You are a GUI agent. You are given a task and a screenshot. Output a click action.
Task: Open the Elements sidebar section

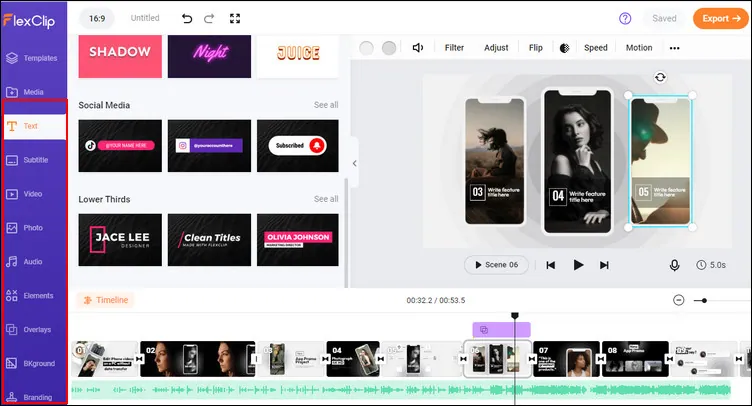pyautogui.click(x=30, y=296)
